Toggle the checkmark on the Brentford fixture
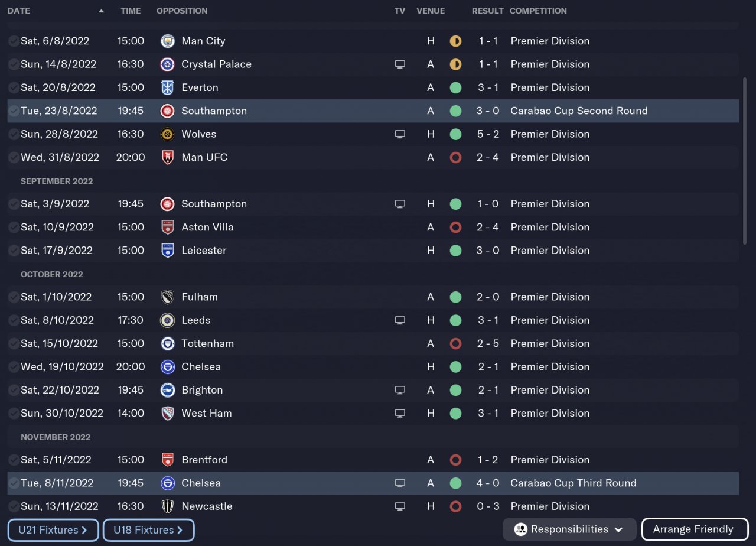This screenshot has height=546, width=756. 14,460
